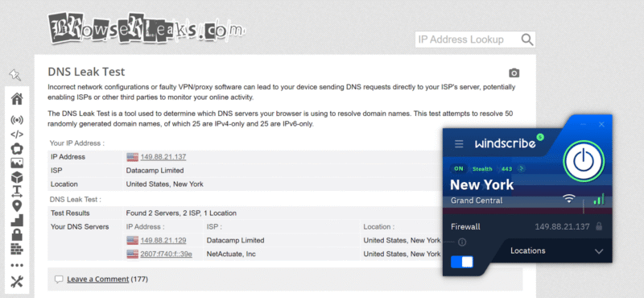Open the Windscribe hamburger menu
The image size is (644, 298).
459,144
